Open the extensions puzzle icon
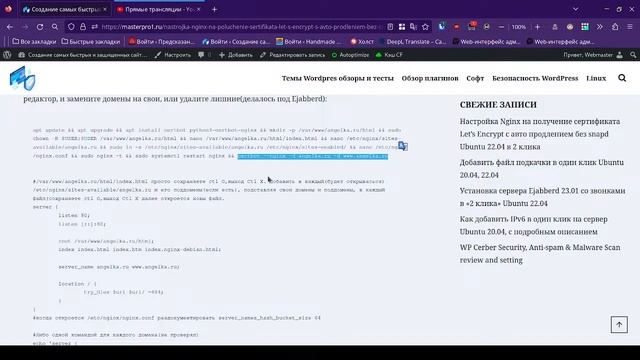640x360 pixels. [615, 27]
